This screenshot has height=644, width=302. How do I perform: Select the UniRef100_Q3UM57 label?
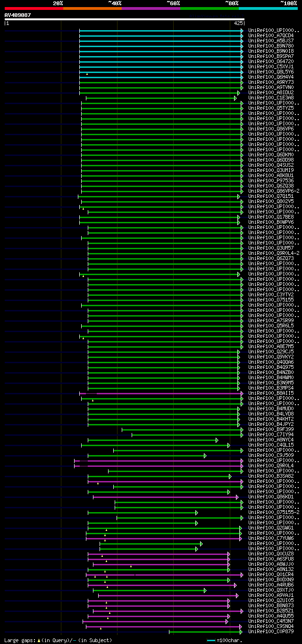coord(271,248)
